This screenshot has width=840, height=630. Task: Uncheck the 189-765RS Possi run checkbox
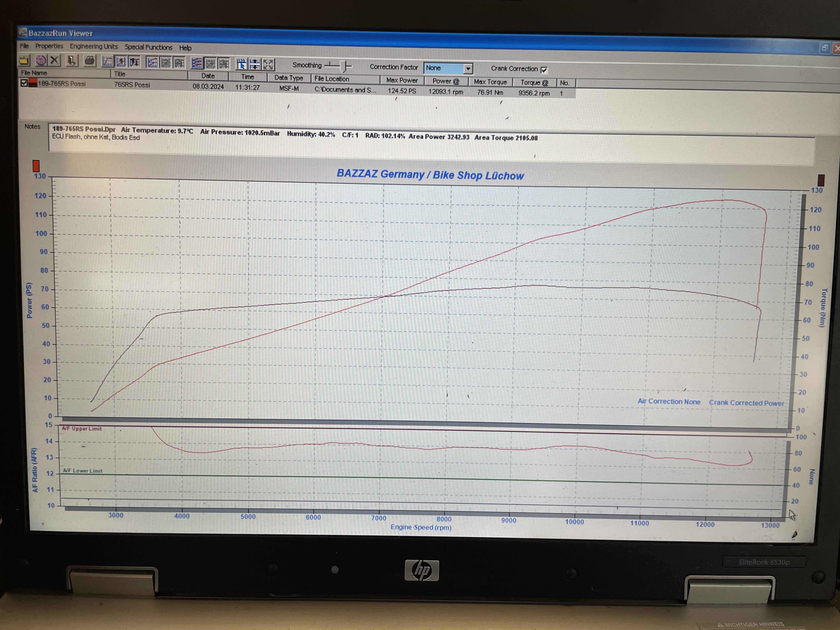(24, 83)
